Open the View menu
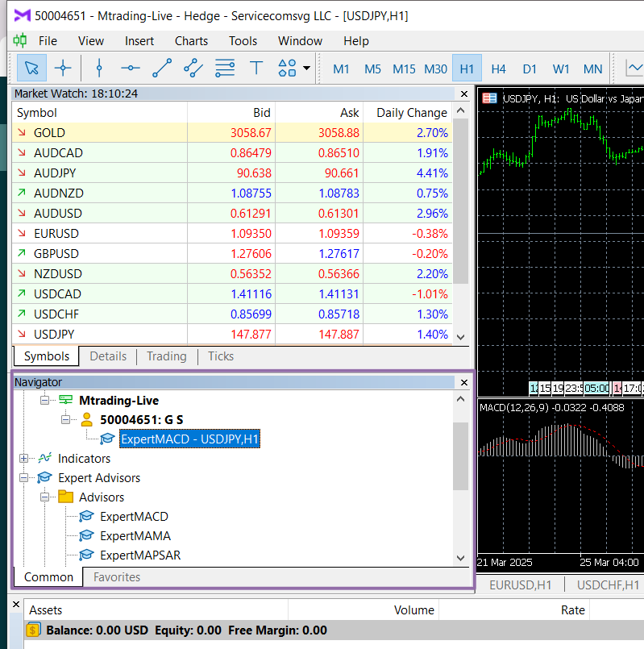 click(91, 41)
